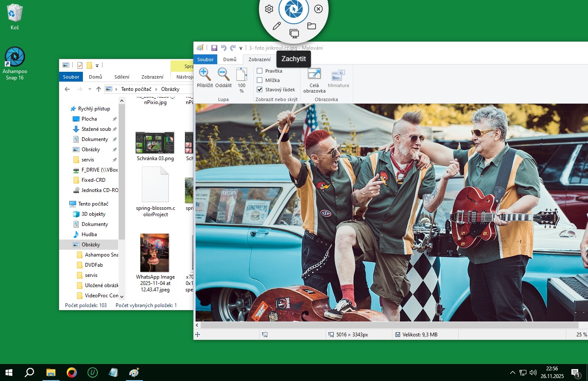Viewport: 588px width, 381px height.
Task: Open Ashampoo Snap settings gear
Action: (269, 9)
